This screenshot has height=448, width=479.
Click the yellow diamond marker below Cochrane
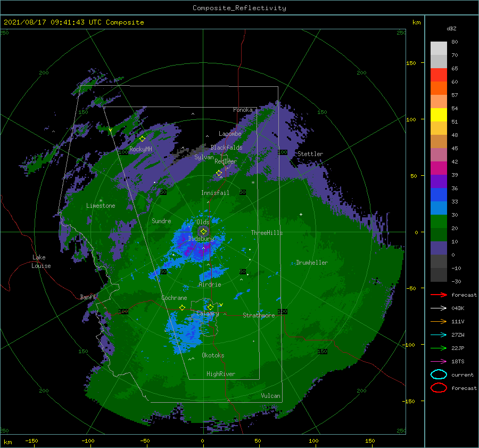pos(182,307)
